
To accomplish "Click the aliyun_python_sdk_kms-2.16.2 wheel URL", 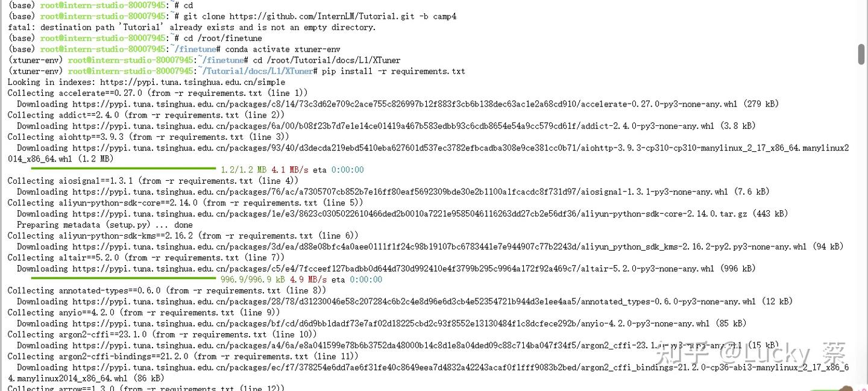I will (439, 246).
